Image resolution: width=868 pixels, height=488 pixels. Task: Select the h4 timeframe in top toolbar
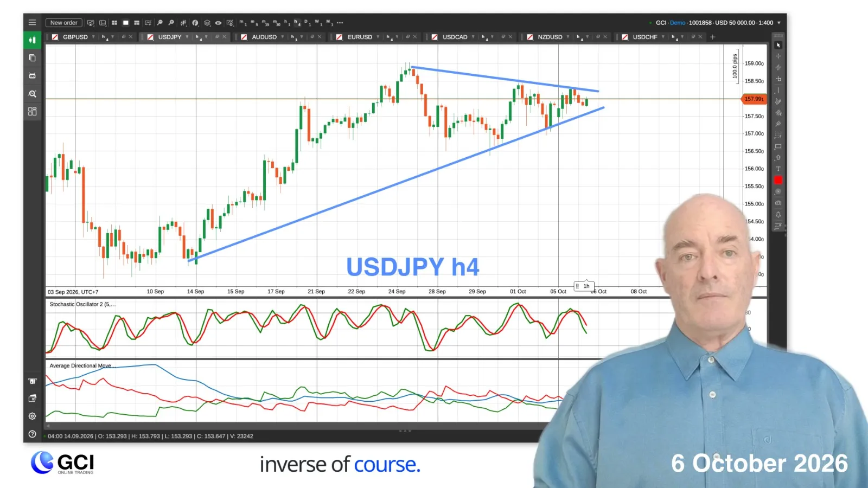point(297,23)
